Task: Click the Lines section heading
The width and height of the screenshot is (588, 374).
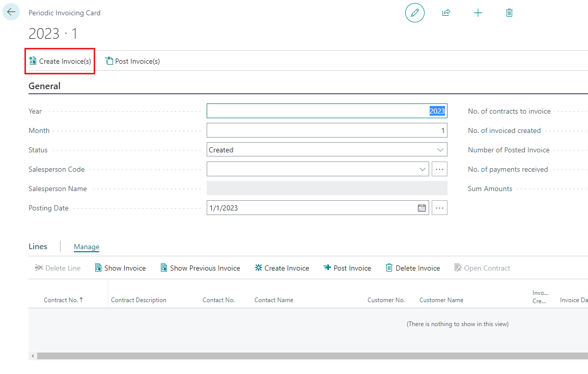Action: point(38,246)
